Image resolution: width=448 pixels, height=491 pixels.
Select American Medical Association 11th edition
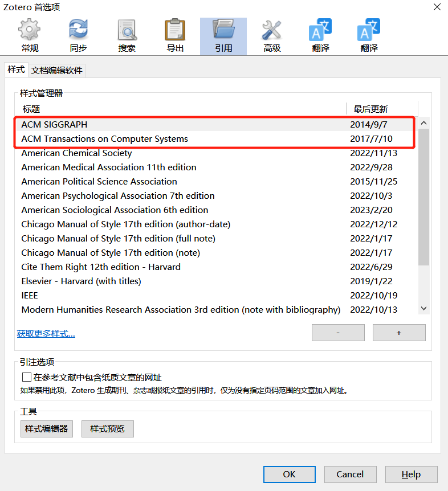click(x=216, y=167)
